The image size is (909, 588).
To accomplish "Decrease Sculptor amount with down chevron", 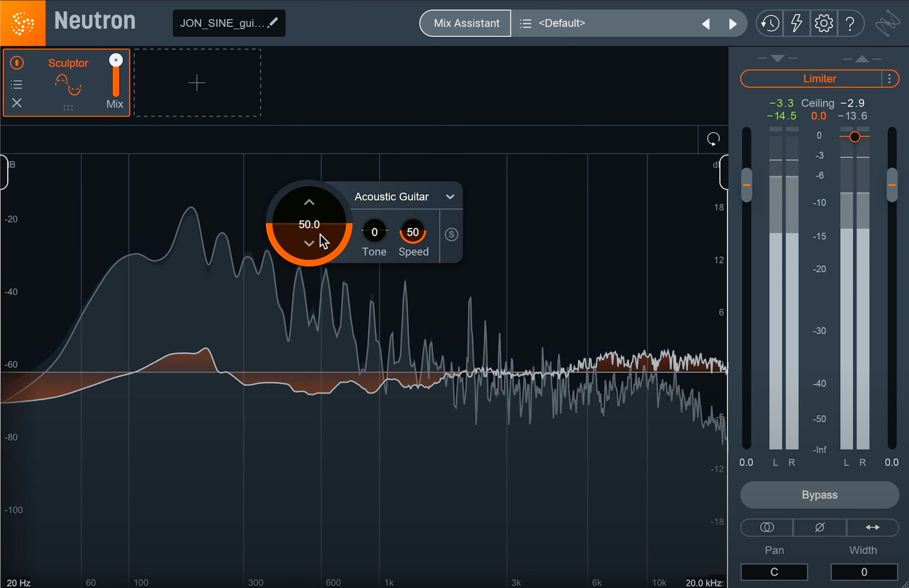I will (x=309, y=243).
